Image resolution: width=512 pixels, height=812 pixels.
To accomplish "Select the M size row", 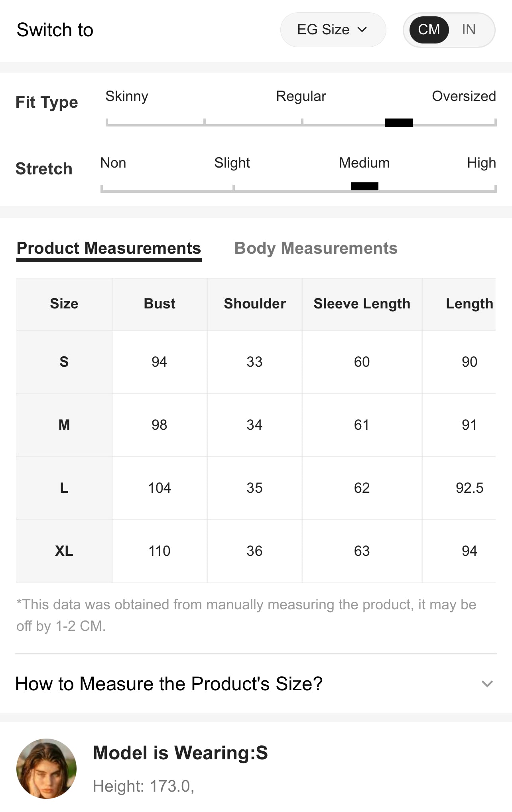I will tap(64, 425).
